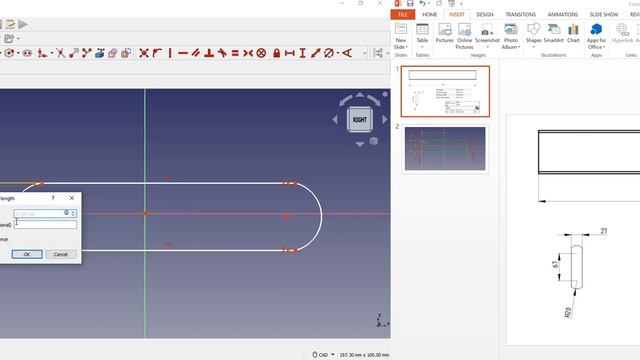Switch to the DESIGN ribbon tab
Viewport: 640px width, 360px height.
point(484,15)
